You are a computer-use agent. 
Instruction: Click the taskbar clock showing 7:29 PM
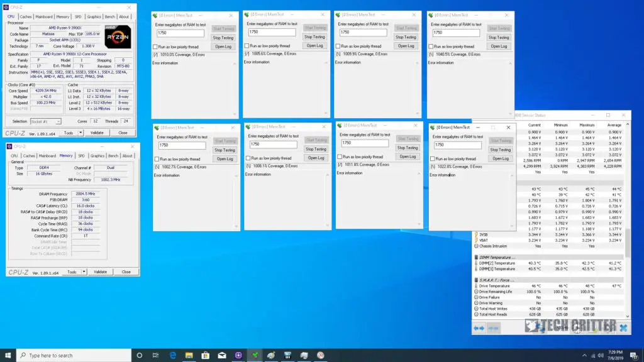point(615,356)
